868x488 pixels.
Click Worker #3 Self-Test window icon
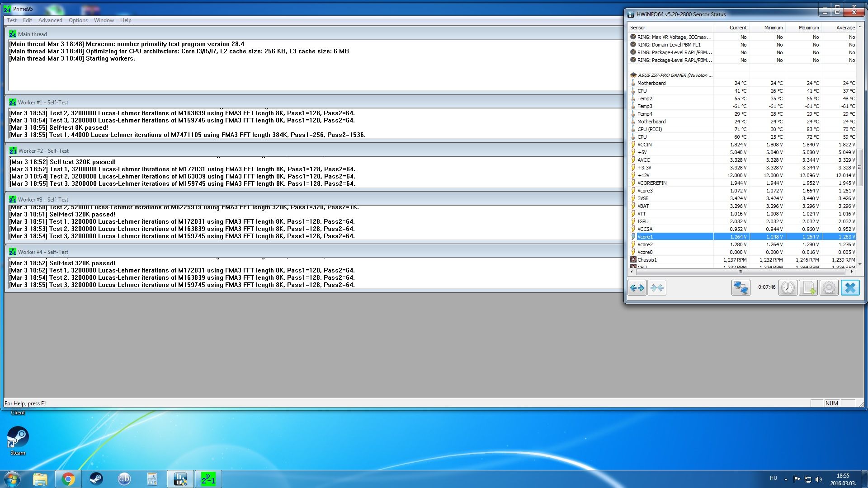pos(13,200)
